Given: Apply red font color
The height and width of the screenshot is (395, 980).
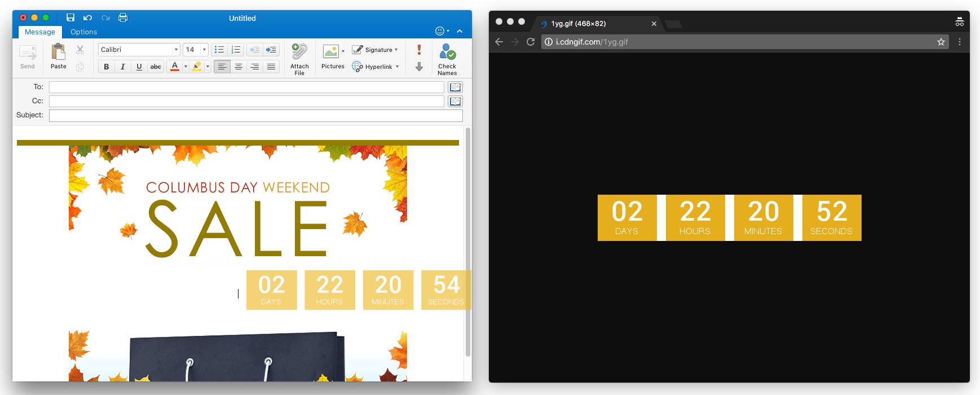Looking at the screenshot, I should (175, 67).
